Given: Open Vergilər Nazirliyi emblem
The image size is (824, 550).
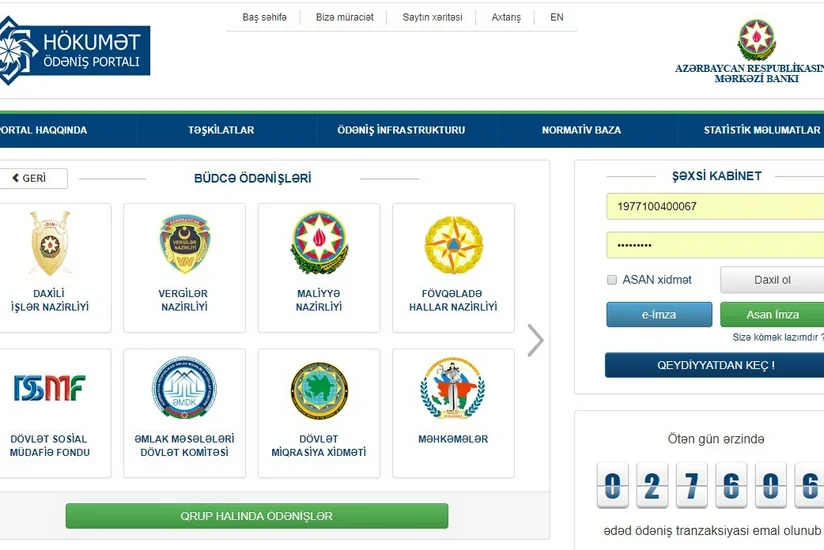Looking at the screenshot, I should pos(184,243).
